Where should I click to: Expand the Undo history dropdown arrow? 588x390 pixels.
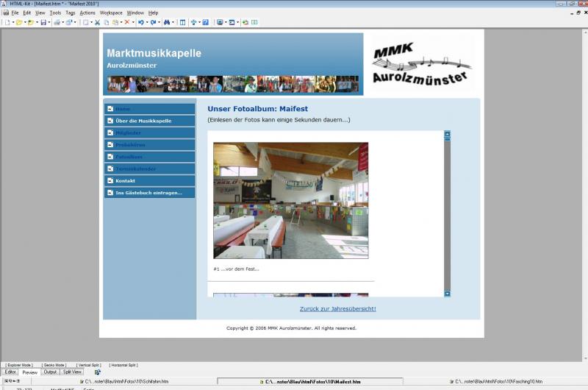pos(146,23)
